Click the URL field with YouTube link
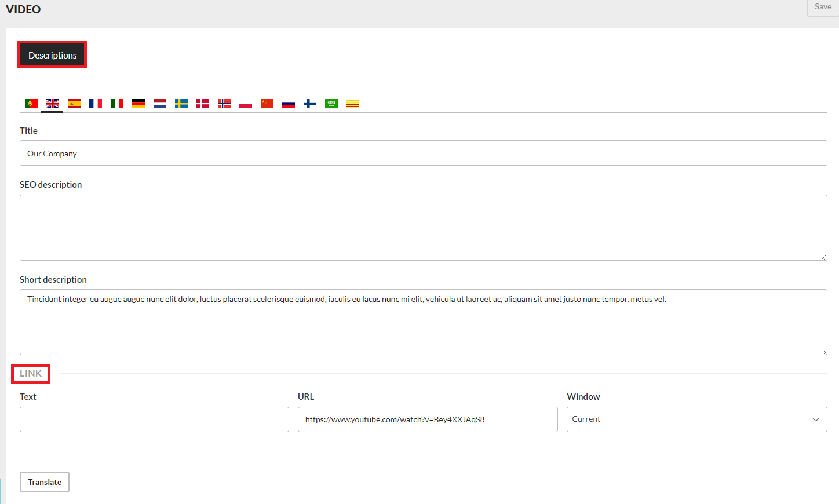 (x=428, y=419)
